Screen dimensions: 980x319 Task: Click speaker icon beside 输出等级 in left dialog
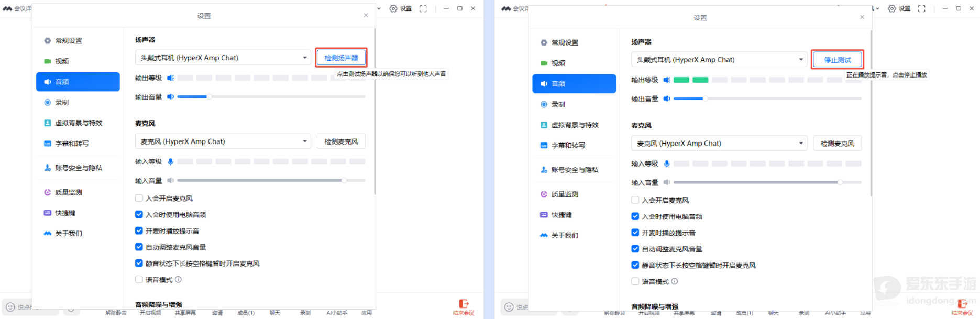tap(170, 78)
